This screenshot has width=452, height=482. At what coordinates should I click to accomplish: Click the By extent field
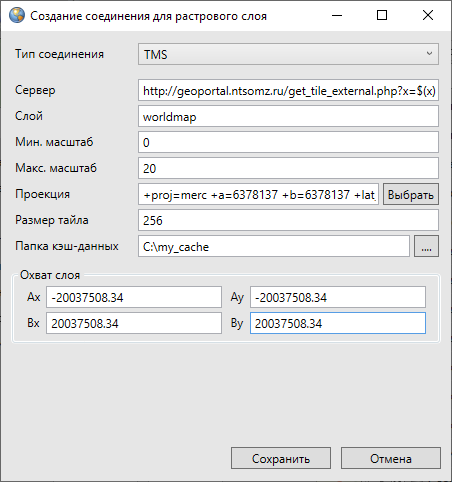[x=338, y=323]
